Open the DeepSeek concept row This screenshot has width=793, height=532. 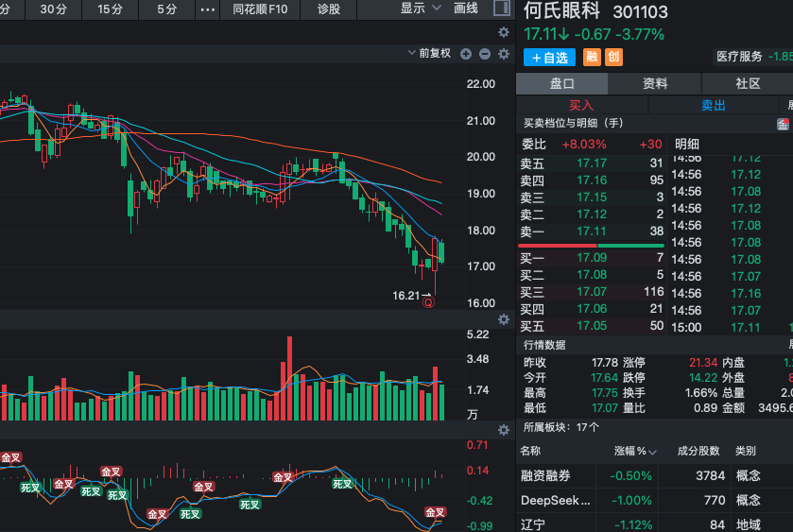[x=654, y=500]
